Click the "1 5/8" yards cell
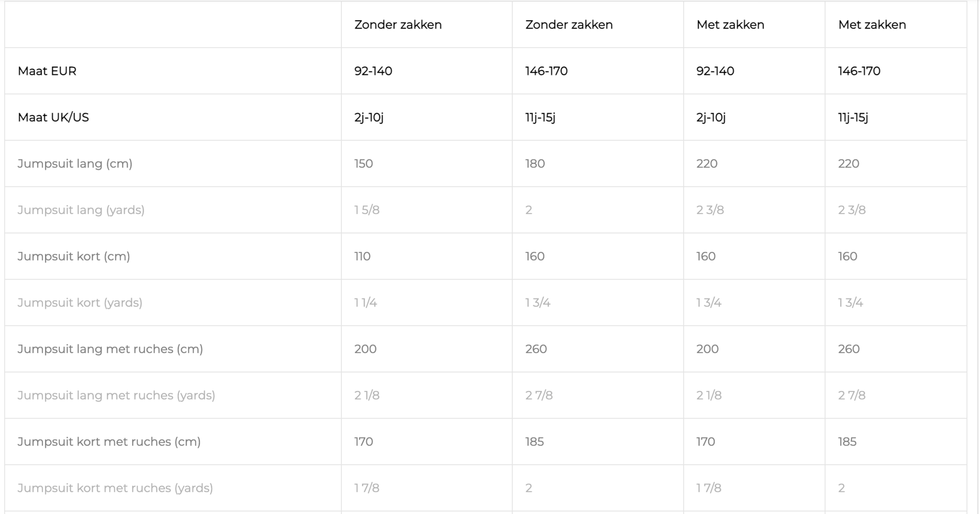The height and width of the screenshot is (514, 980). pyautogui.click(x=367, y=210)
